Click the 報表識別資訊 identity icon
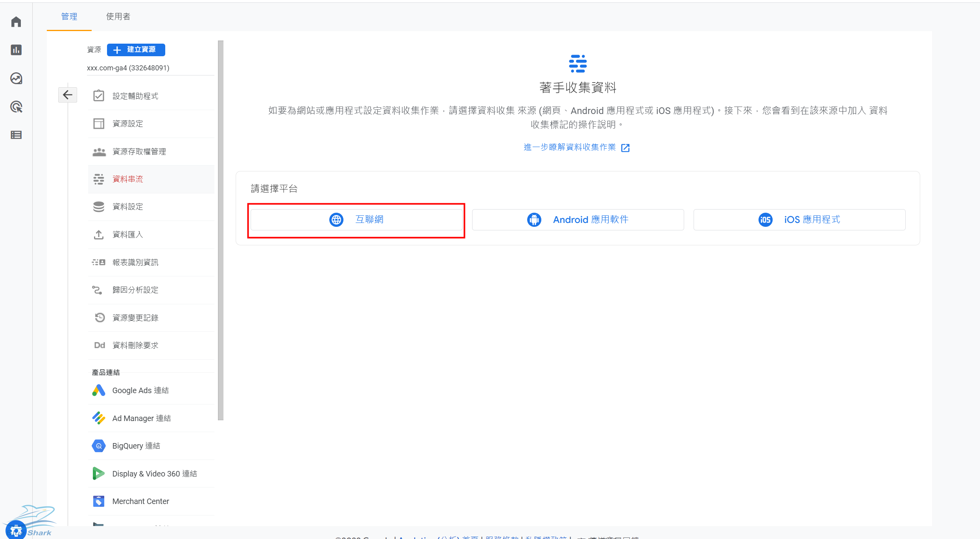The image size is (980, 539). 99,262
